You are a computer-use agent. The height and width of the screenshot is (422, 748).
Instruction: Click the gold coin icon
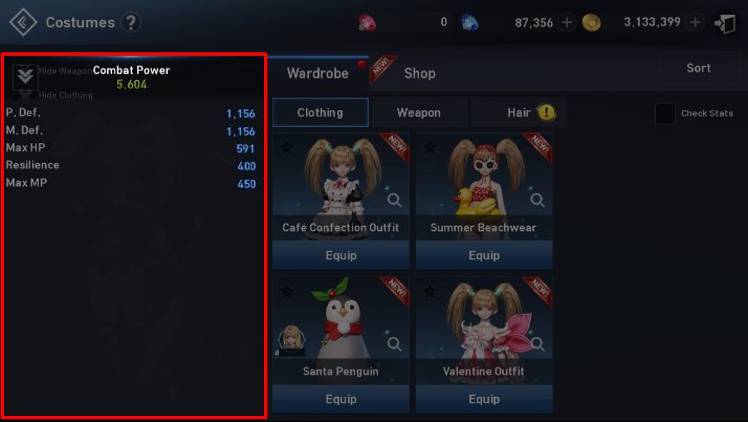591,22
